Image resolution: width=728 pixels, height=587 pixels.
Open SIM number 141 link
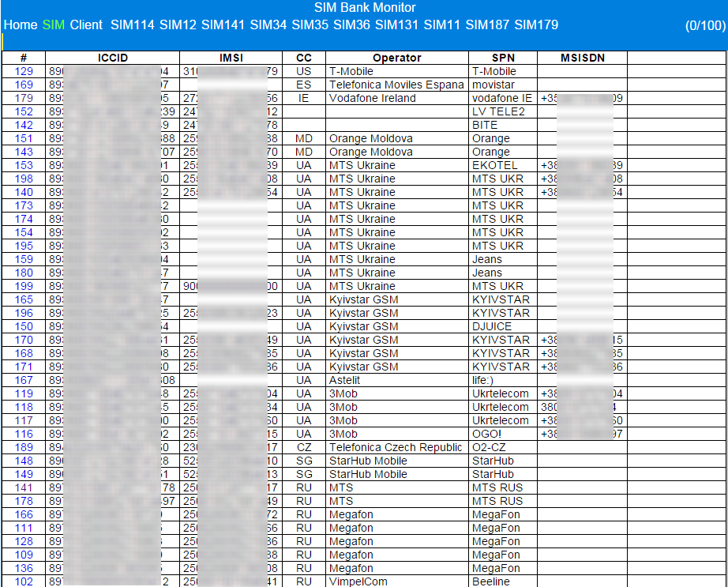[24, 487]
